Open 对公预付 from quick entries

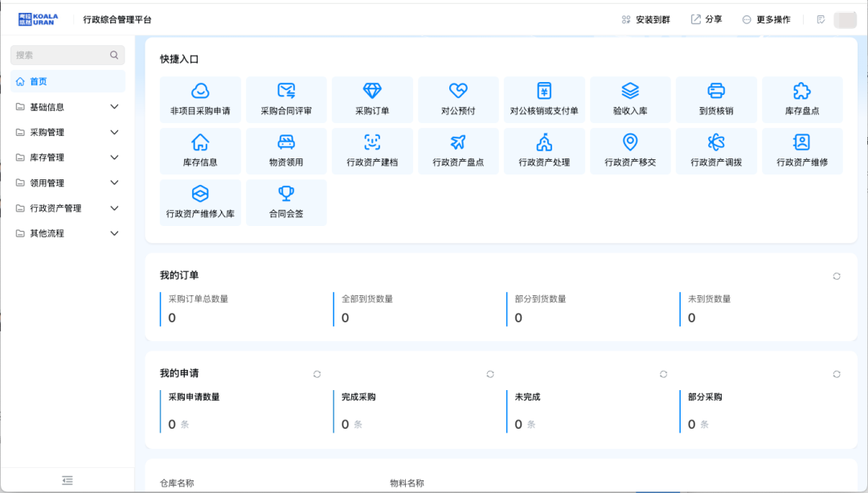pos(458,99)
